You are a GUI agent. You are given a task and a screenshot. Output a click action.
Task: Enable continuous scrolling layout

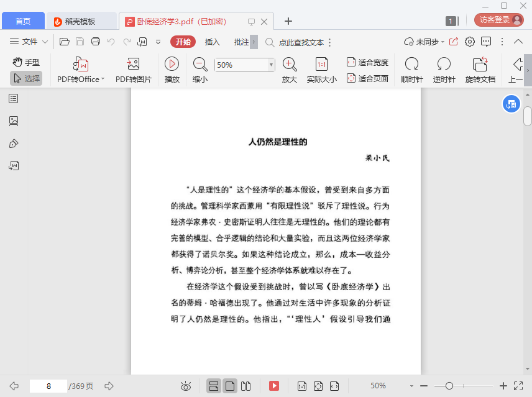(213, 386)
